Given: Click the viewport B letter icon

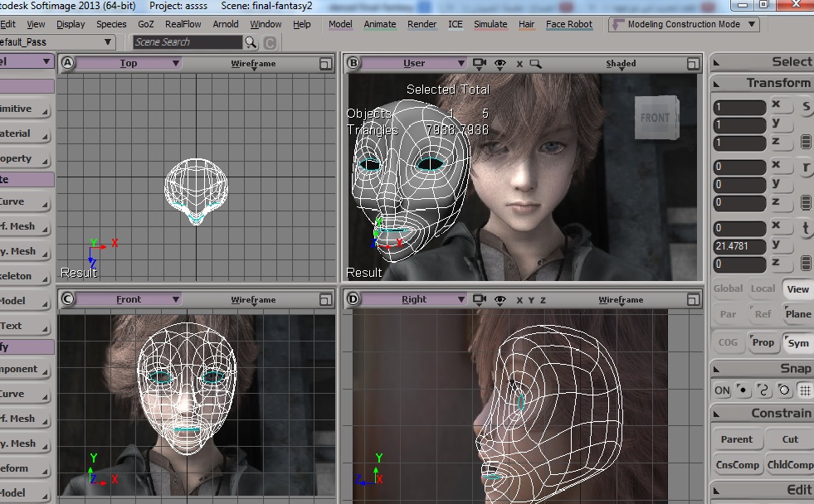Looking at the screenshot, I should click(x=353, y=63).
